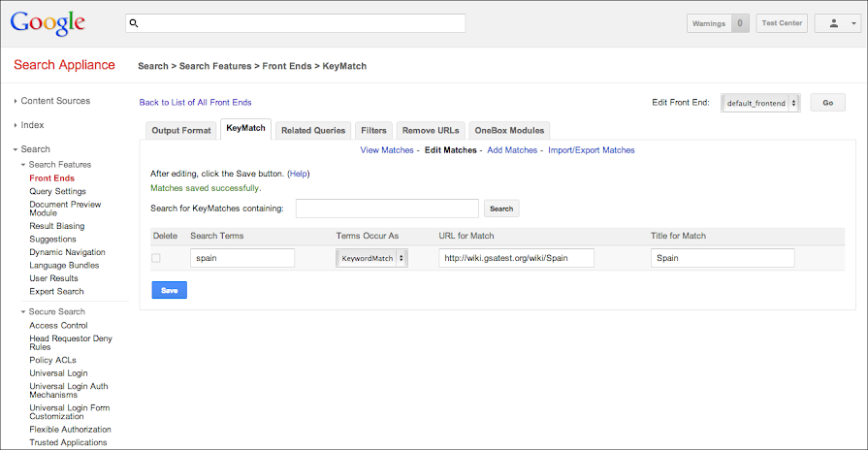Click Search in the breadcrumb

[153, 66]
